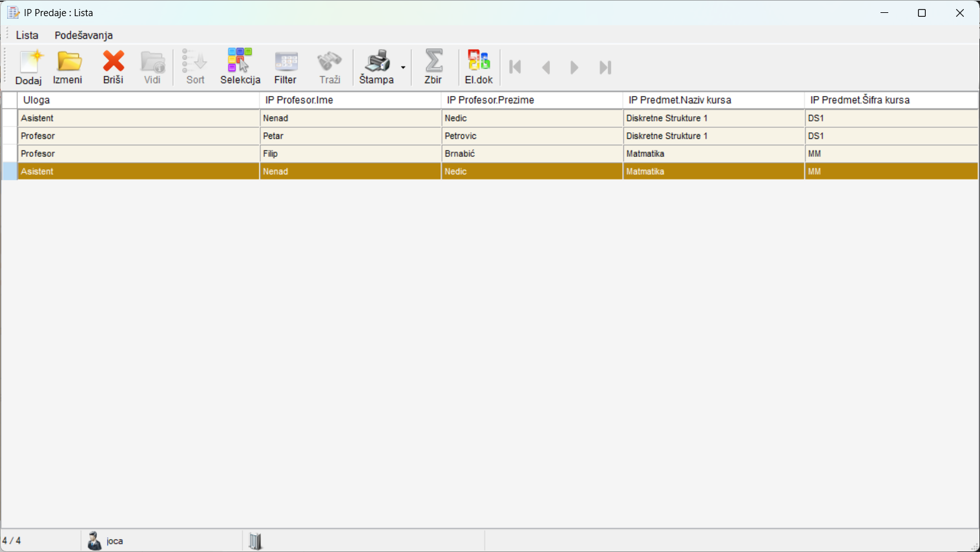Click the Profesor role cell in Petar's row
The image size is (980, 552).
pos(139,136)
